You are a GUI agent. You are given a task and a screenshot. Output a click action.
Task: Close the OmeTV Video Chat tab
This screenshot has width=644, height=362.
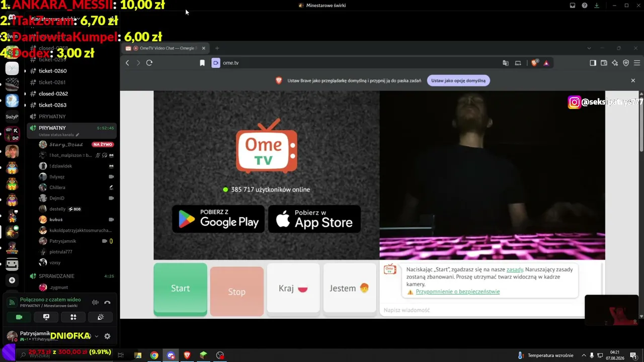(204, 48)
